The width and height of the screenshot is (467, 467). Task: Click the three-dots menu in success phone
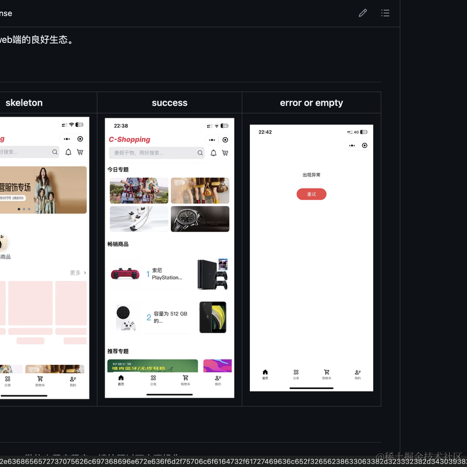212,140
